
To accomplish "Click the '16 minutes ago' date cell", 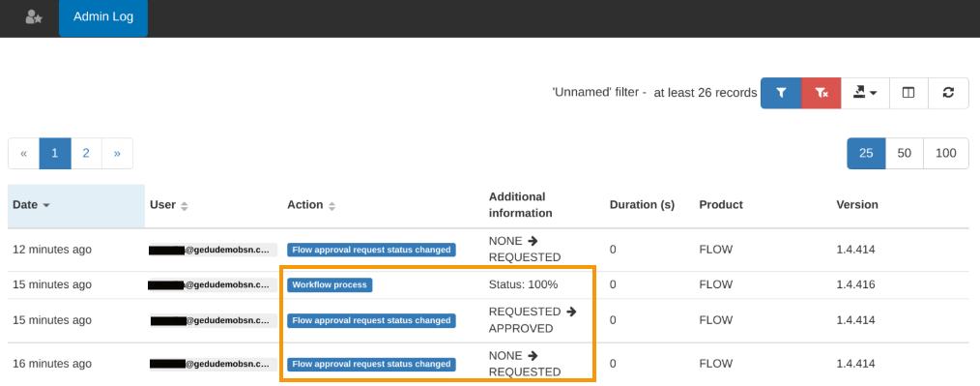I will [52, 364].
